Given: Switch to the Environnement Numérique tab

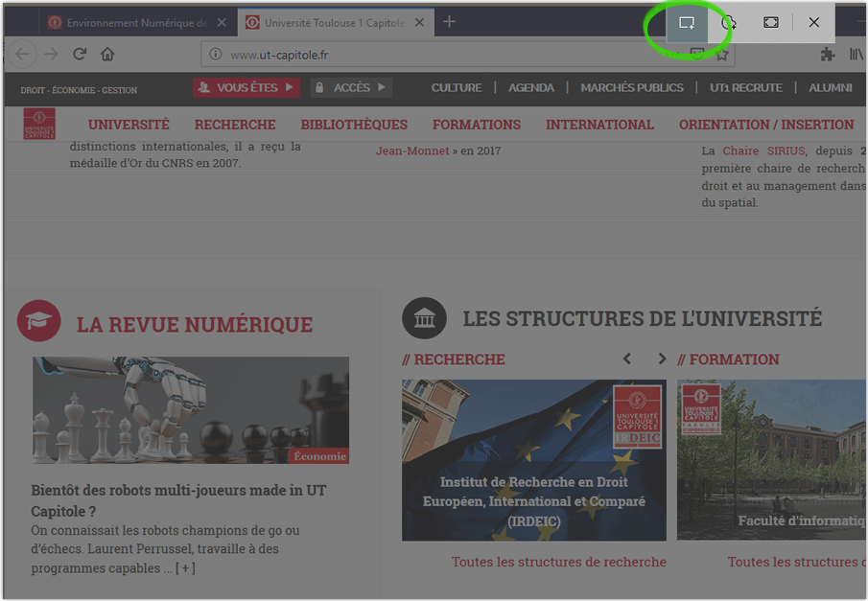Looking at the screenshot, I should [137, 23].
